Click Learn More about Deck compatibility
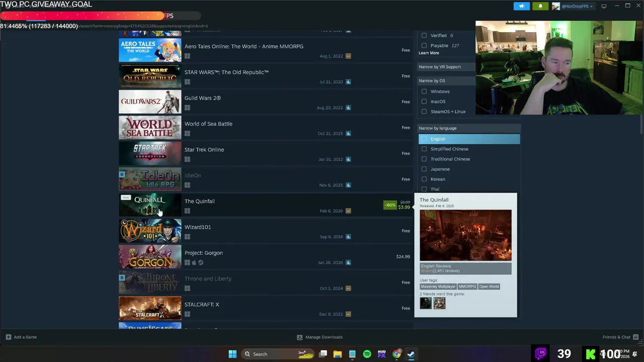Viewport: 644px width, 362px height. 429,53
